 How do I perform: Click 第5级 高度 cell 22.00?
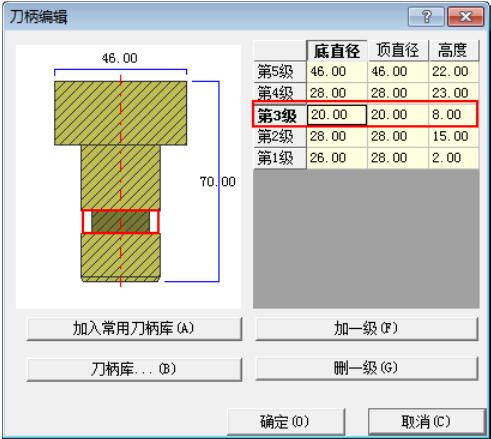[x=454, y=72]
